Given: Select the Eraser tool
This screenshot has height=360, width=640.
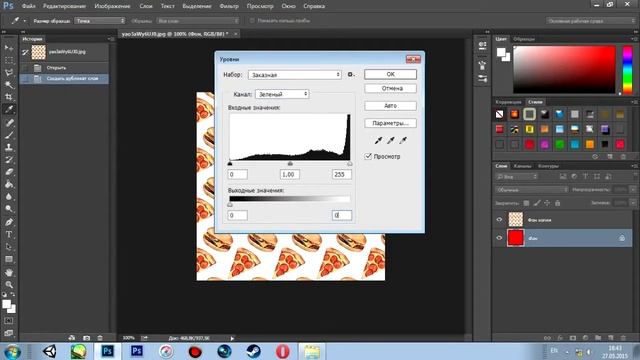Looking at the screenshot, I should click(x=9, y=172).
